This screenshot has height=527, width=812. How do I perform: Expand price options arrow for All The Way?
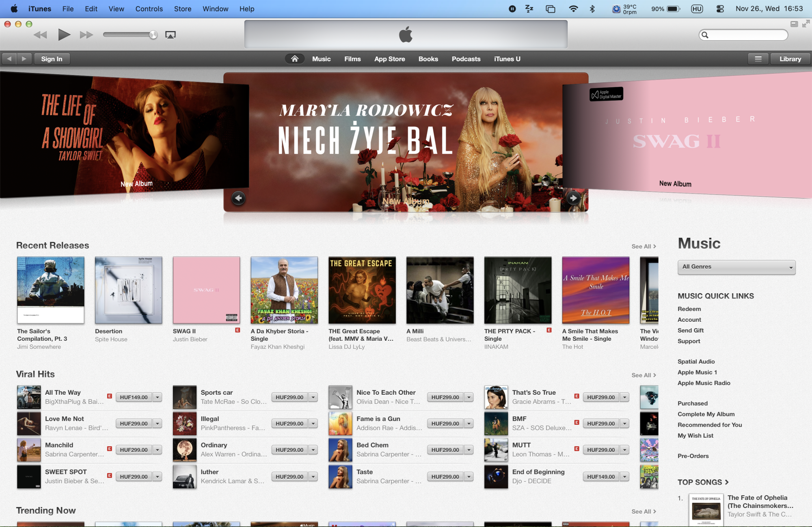click(x=158, y=398)
